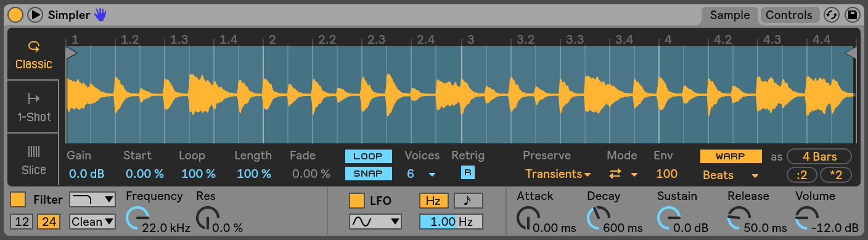Halve the playback speed with :2 button
Viewport: 868px width, 240px height.
tap(802, 175)
